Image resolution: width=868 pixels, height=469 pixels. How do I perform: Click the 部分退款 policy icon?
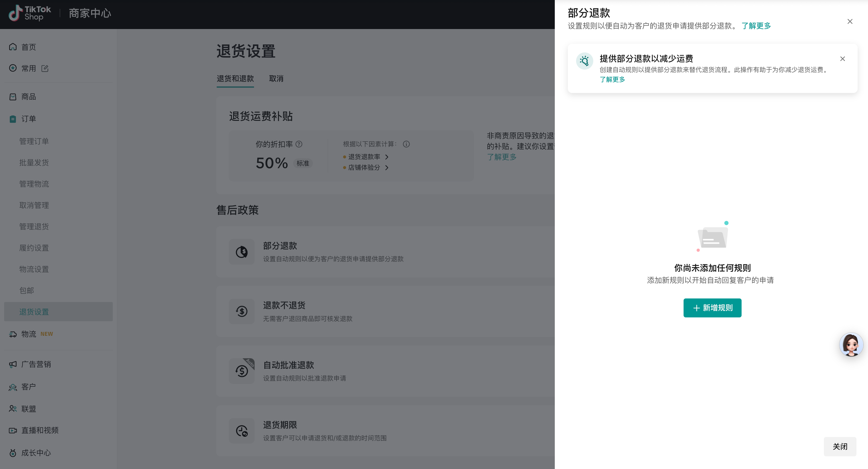click(x=242, y=252)
